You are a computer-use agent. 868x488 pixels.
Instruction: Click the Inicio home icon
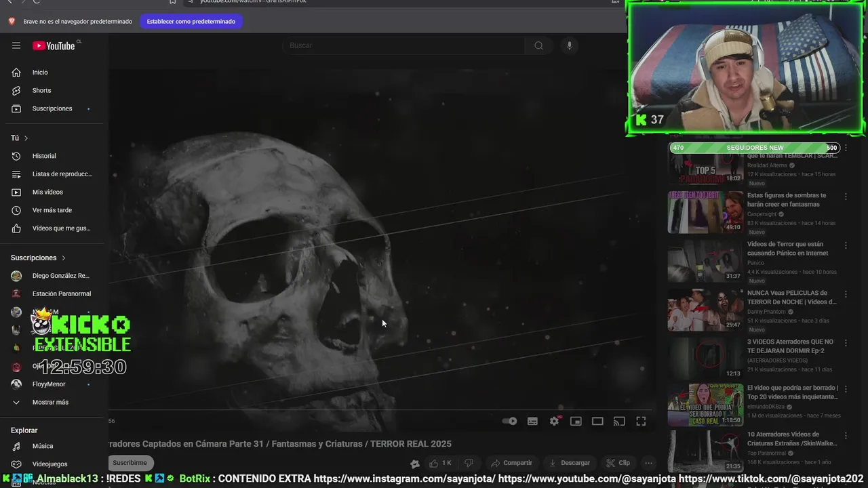tap(16, 73)
